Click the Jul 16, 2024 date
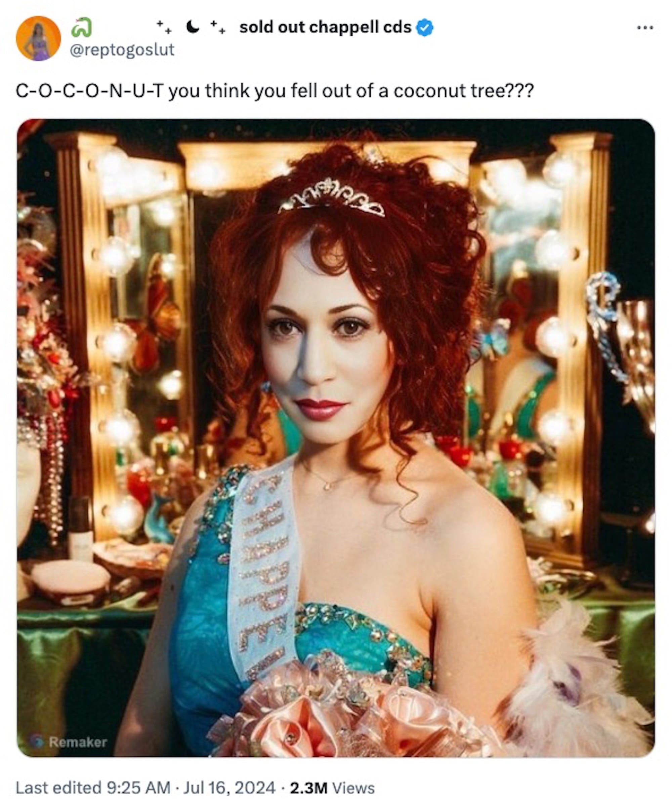The width and height of the screenshot is (672, 805). (x=230, y=788)
